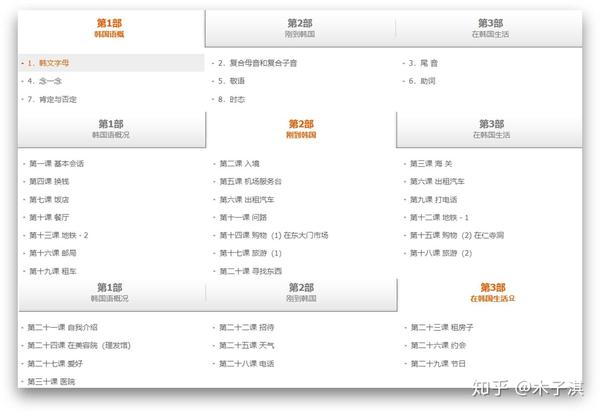Viewport: 600px width, 413px height.
Task: Go to 第十课 餐厅
Action: click(49, 217)
